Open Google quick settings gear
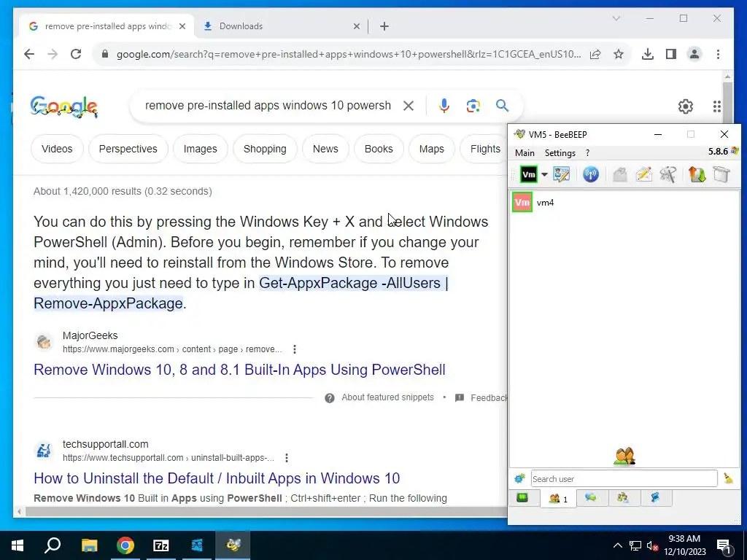 [685, 106]
